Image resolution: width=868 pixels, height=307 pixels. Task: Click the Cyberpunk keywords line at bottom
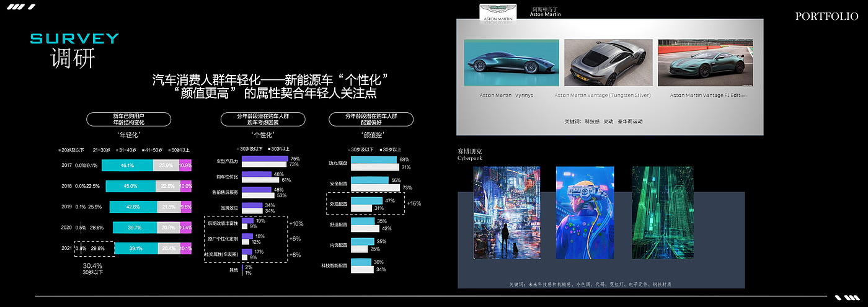tap(590, 284)
